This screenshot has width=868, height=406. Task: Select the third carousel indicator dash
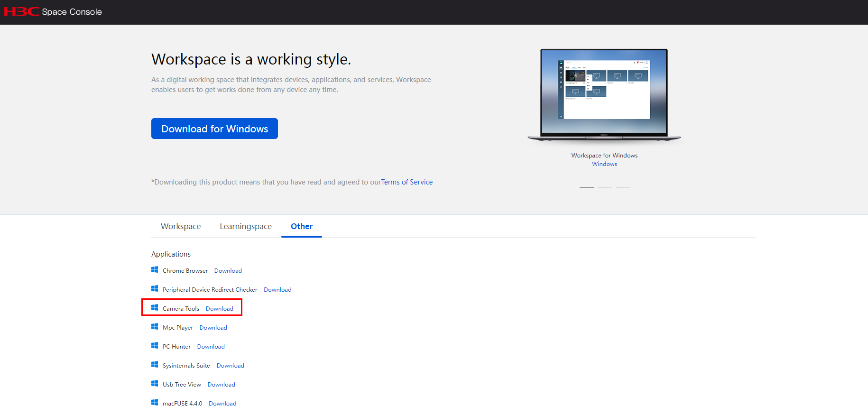(x=623, y=187)
